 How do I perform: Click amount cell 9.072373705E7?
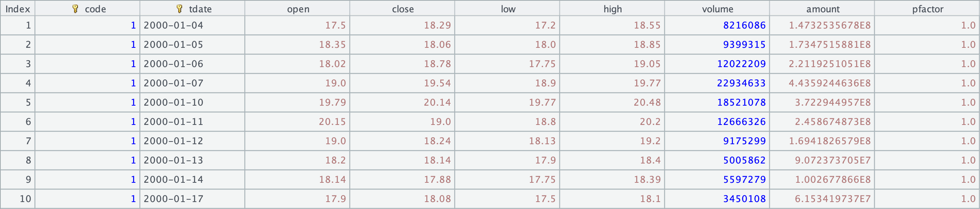833,160
